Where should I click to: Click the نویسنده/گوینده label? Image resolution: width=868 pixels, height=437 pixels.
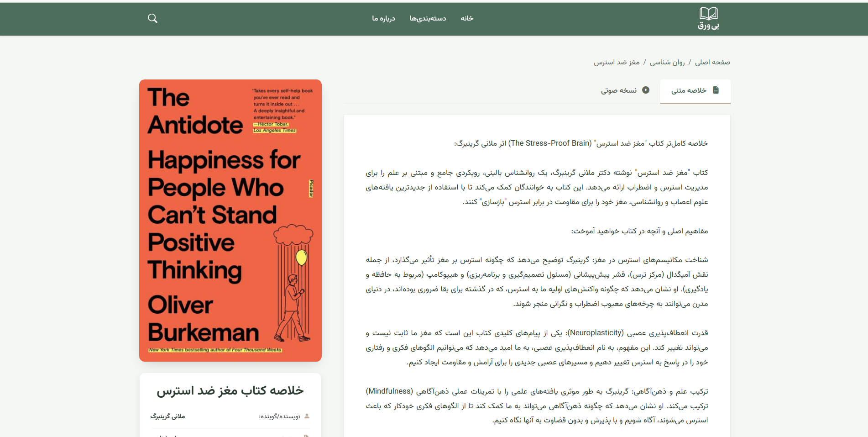tap(279, 416)
